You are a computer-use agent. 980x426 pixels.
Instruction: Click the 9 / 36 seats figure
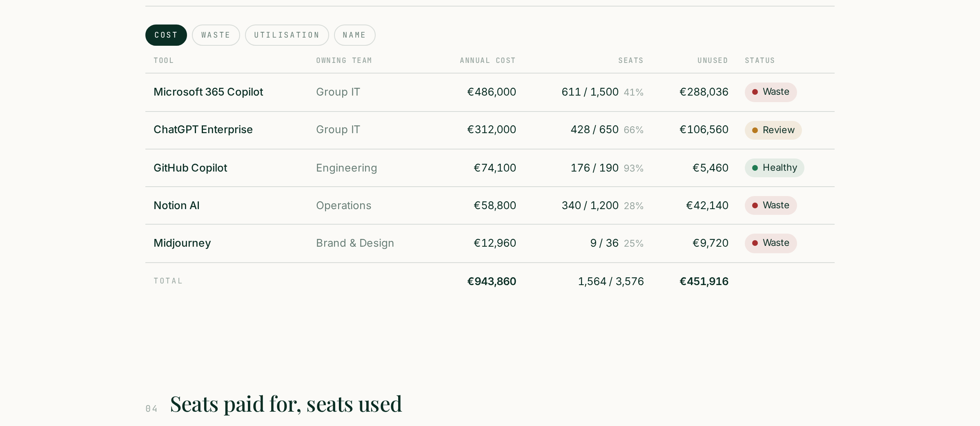point(604,243)
